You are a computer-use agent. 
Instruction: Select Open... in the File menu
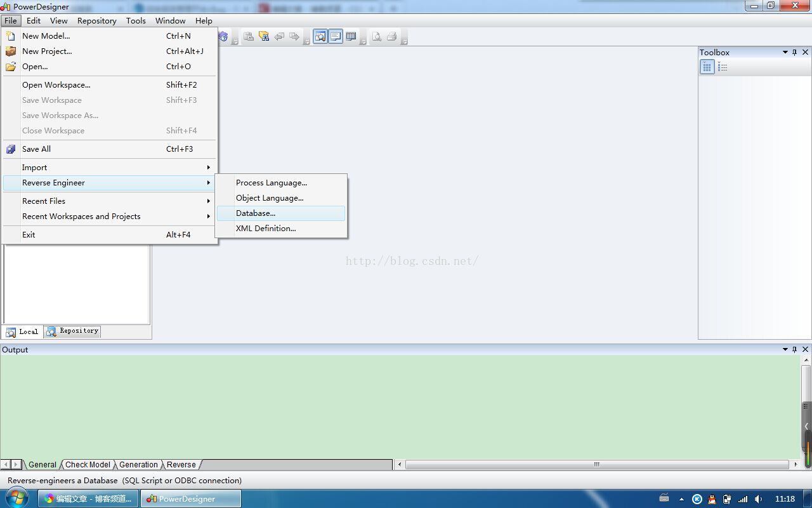click(110, 67)
